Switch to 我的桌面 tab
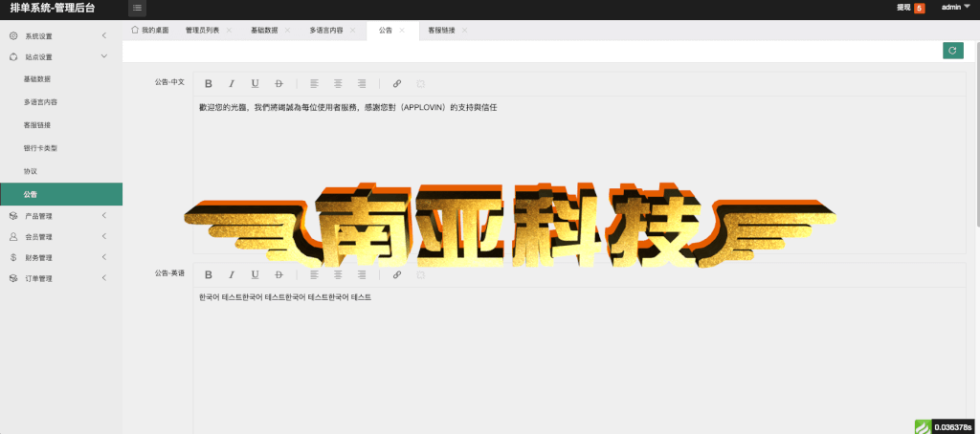 click(x=150, y=30)
